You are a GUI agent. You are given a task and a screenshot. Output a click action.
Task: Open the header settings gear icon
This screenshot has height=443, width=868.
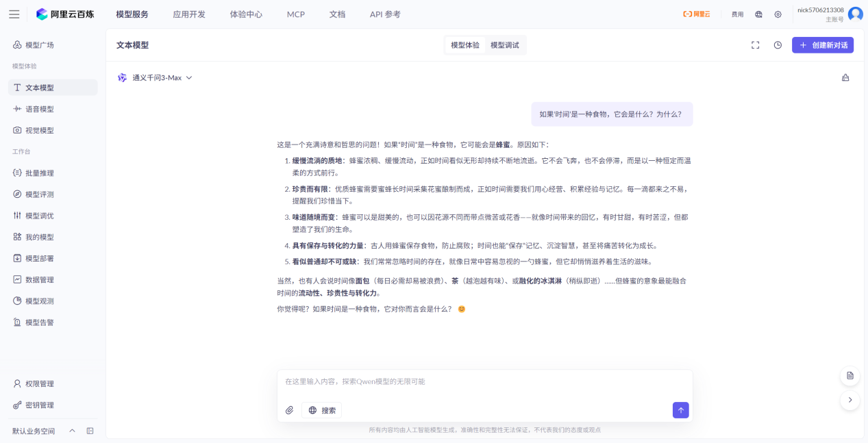pyautogui.click(x=778, y=14)
